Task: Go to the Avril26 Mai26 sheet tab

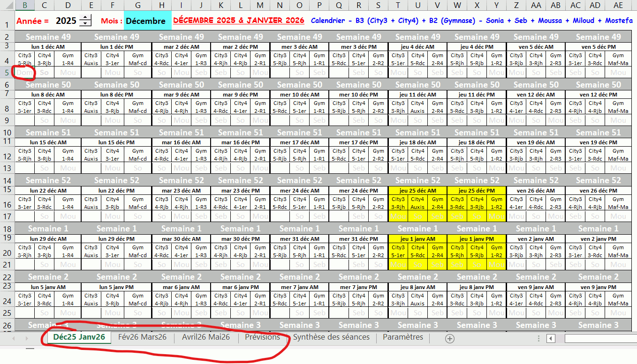Action: click(206, 337)
